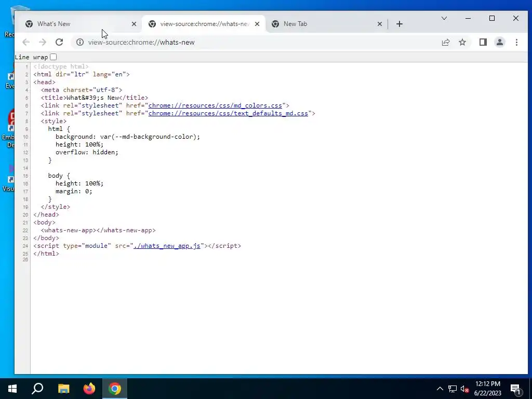Screen dimensions: 532x399
Task: Open the Windows Start menu
Action: point(12,389)
